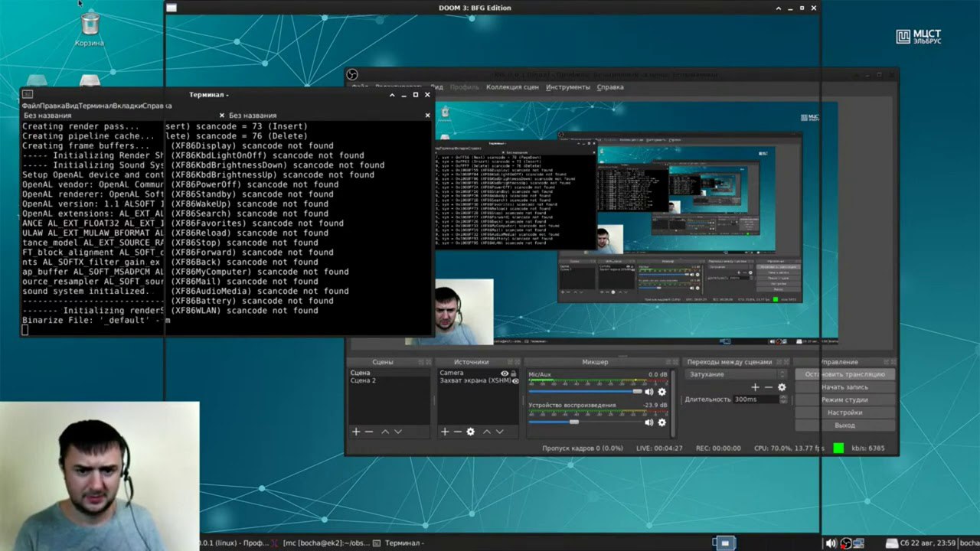Image resolution: width=980 pixels, height=551 pixels.
Task: Open source properties gear in Источники
Action: (x=471, y=432)
